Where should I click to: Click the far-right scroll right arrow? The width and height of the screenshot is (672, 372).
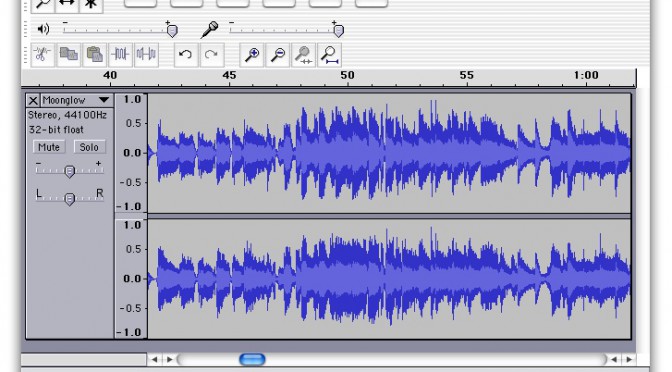coord(628,359)
